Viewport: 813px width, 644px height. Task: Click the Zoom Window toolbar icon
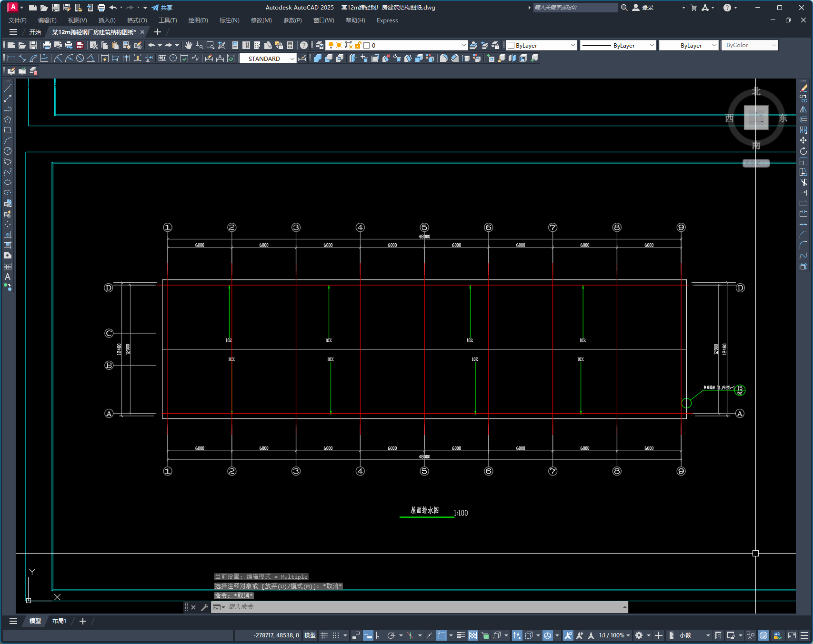tap(211, 45)
